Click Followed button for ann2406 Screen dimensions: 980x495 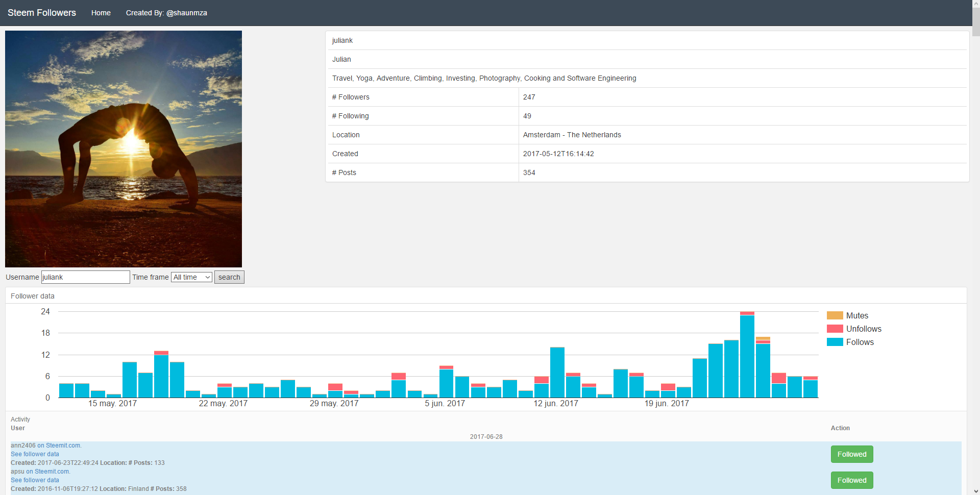852,454
